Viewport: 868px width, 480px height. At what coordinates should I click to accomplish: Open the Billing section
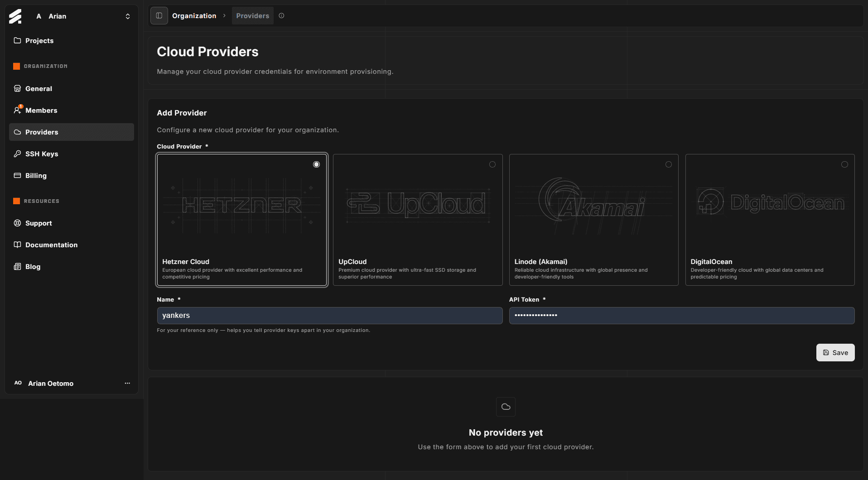point(72,176)
